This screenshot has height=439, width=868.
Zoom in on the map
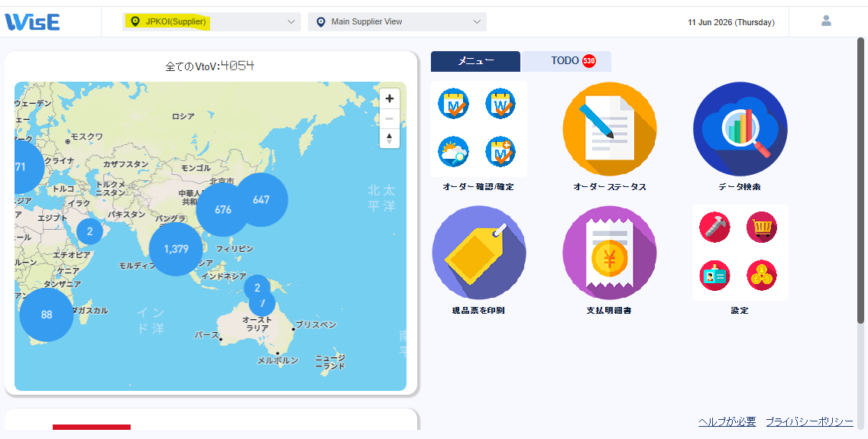(x=389, y=98)
